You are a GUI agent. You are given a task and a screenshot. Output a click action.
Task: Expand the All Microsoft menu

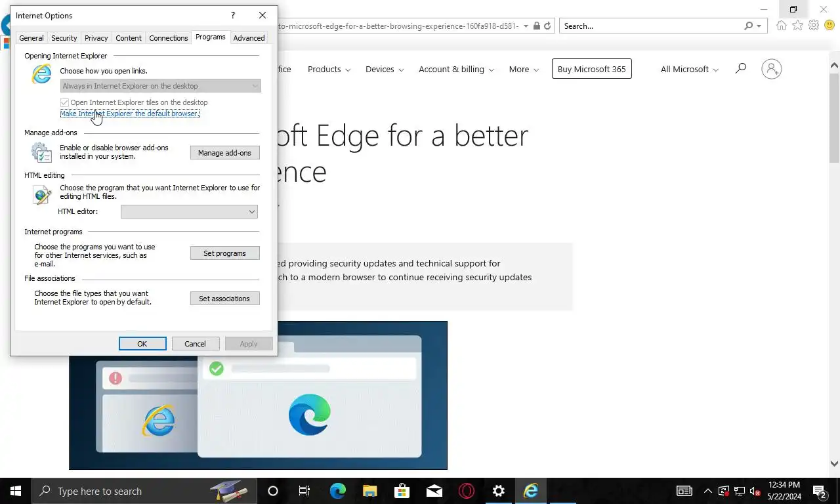click(x=690, y=69)
